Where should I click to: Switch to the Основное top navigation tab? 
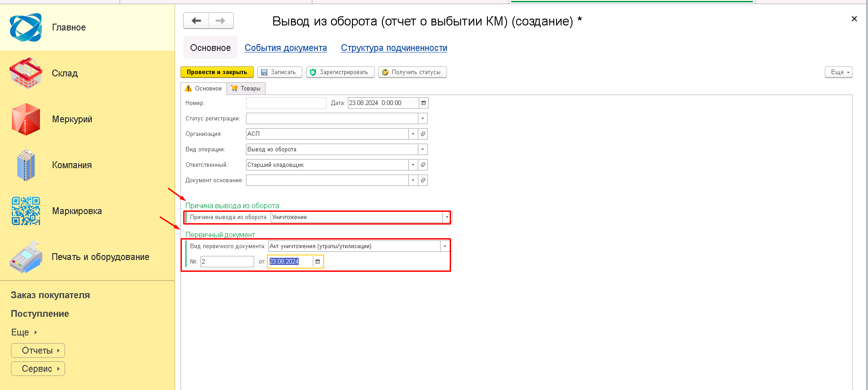coord(210,48)
